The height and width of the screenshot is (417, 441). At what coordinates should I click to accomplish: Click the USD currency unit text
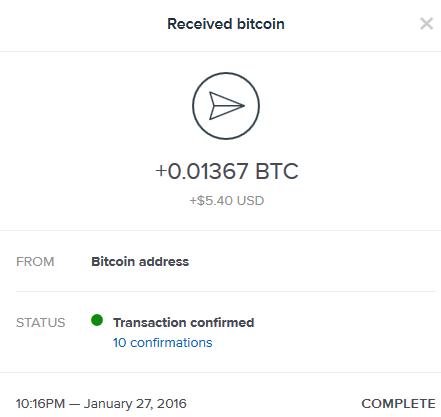click(250, 201)
